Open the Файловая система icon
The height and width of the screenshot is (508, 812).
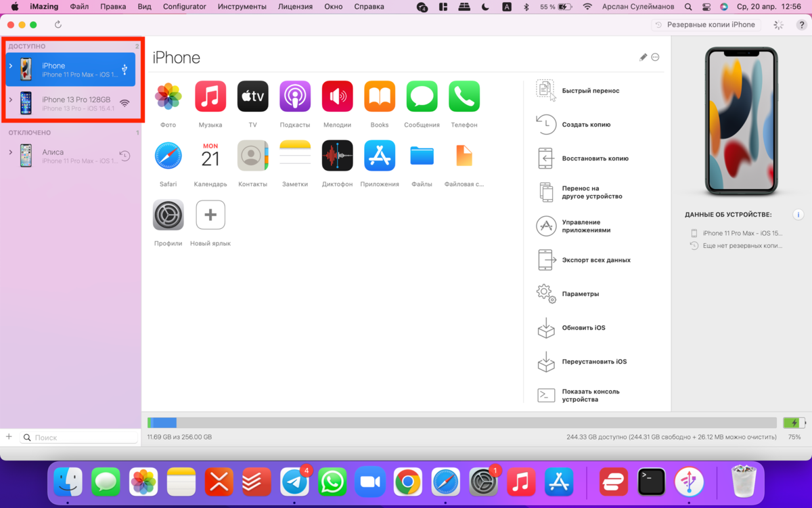pyautogui.click(x=464, y=156)
